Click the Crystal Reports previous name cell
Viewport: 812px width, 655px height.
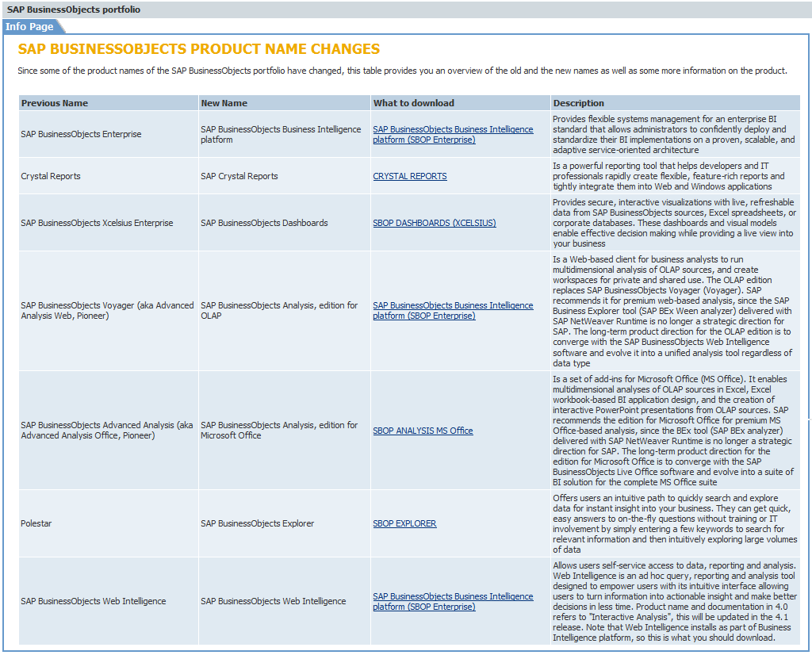tap(51, 176)
